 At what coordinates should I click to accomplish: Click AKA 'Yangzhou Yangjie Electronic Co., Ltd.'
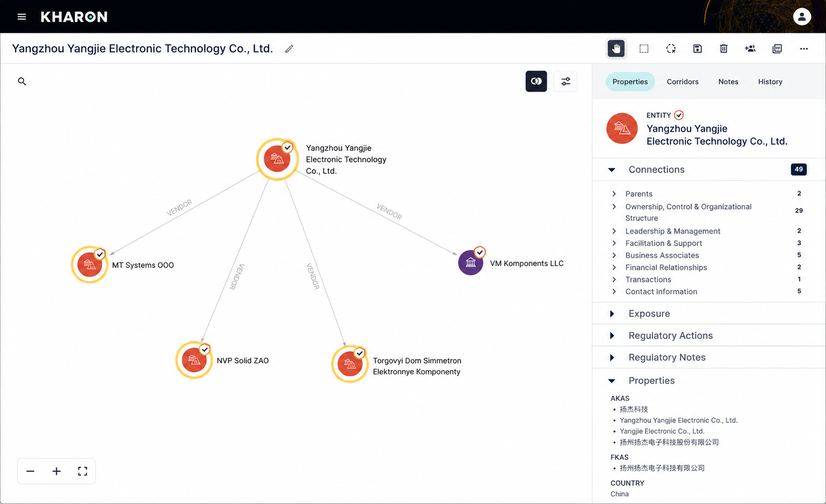[678, 420]
